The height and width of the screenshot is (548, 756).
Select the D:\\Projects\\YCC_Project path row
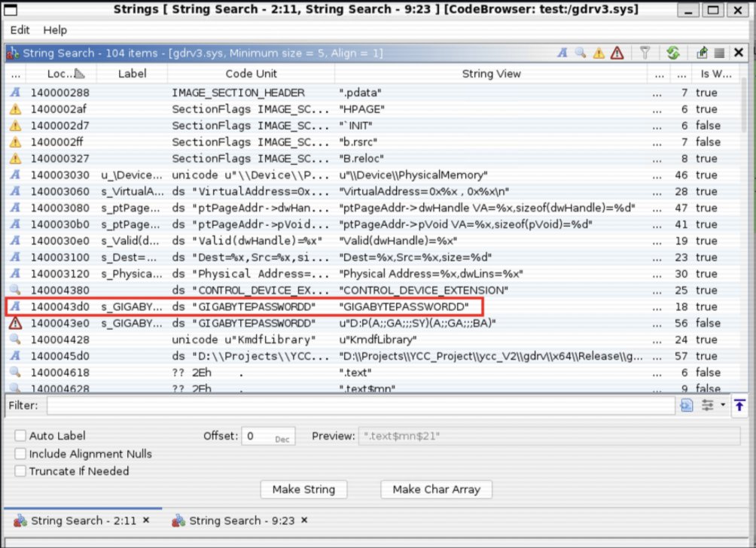373,356
